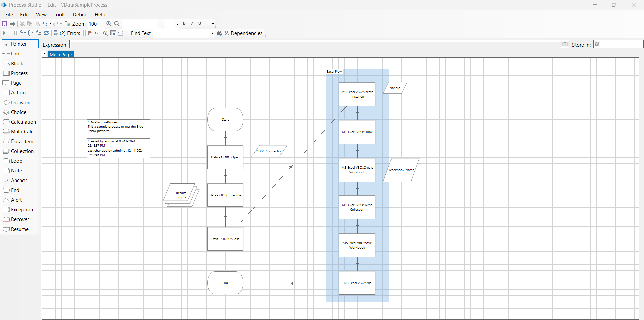
Task: Open the Dependencies viewer
Action: tap(243, 33)
